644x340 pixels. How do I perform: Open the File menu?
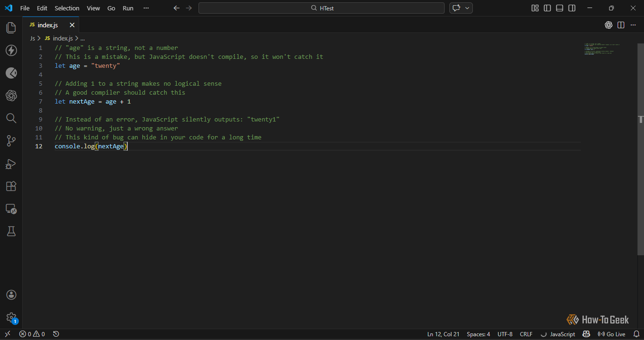coord(25,8)
